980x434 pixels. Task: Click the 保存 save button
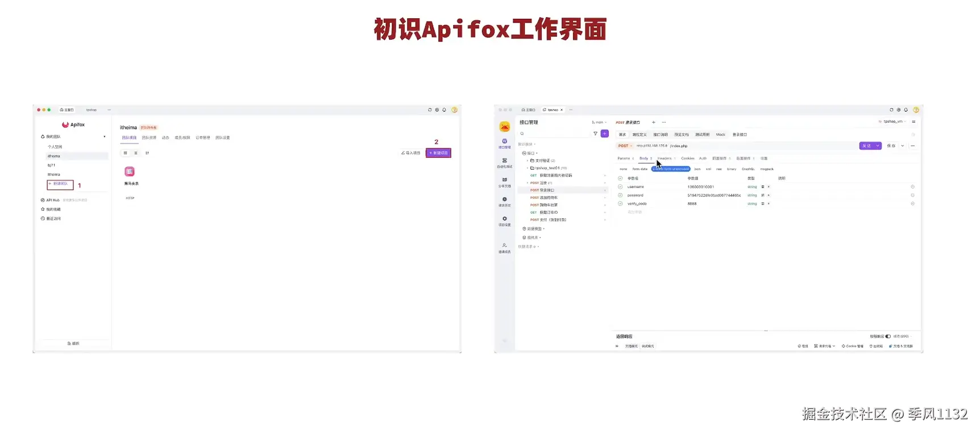[891, 146]
